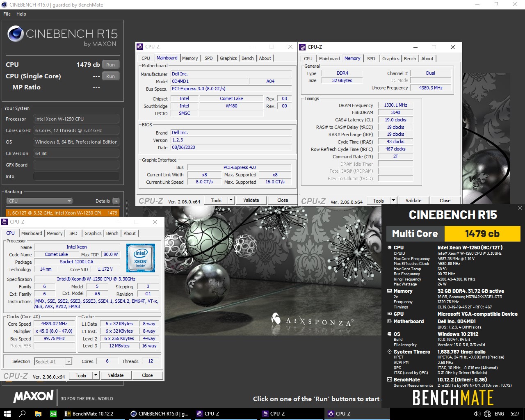
Task: Open Graphics tab in Mainboard CPU-Z window
Action: click(x=228, y=58)
